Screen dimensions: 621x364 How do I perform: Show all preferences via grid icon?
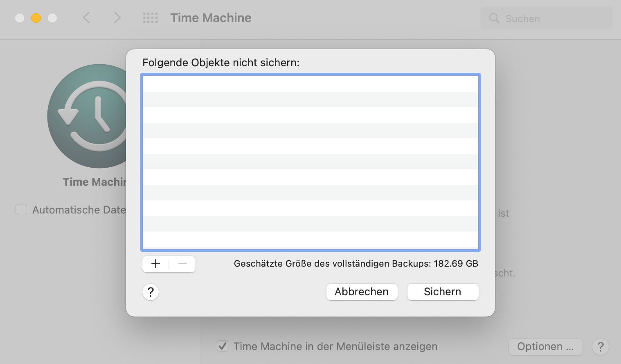(x=150, y=18)
